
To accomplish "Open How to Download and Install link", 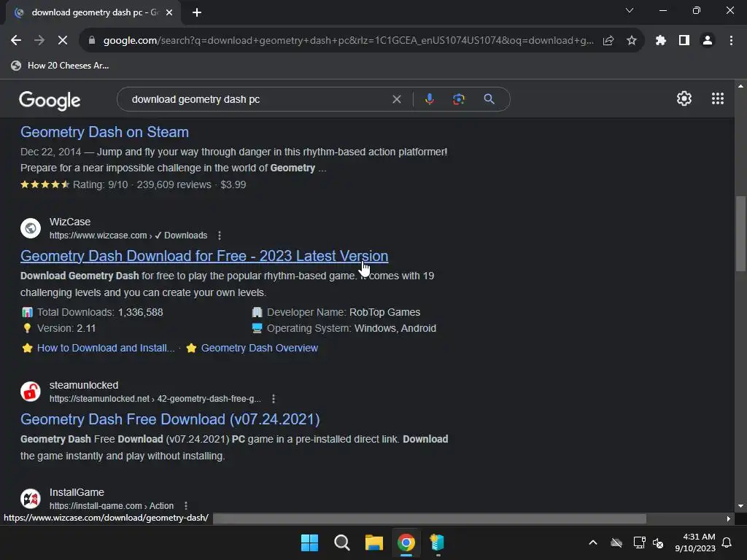I will (106, 348).
